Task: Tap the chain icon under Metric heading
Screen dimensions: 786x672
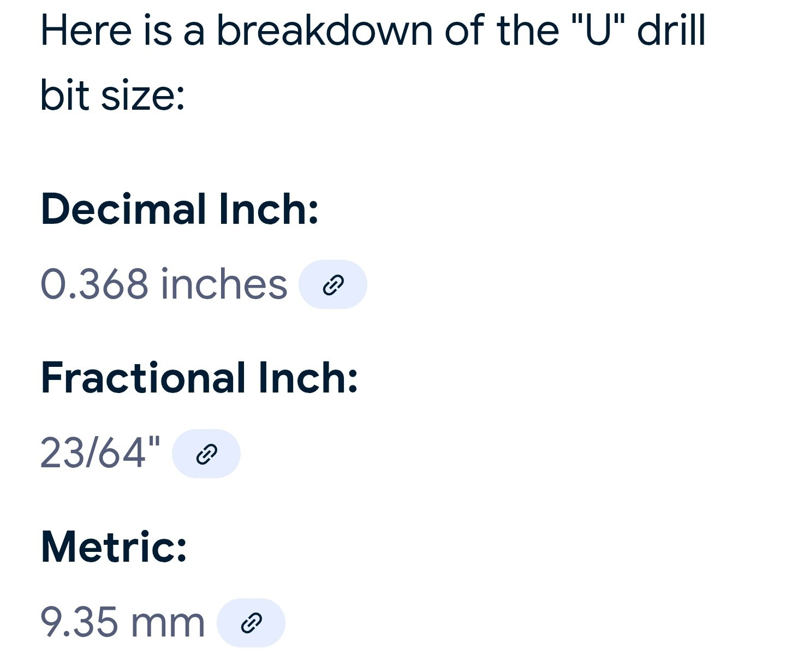Action: [x=251, y=623]
